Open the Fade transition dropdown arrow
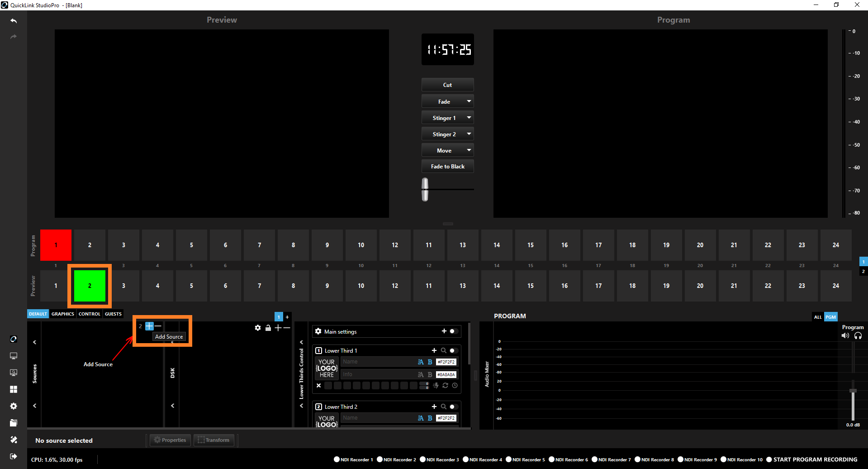Viewport: 868px width, 469px height. tap(469, 101)
